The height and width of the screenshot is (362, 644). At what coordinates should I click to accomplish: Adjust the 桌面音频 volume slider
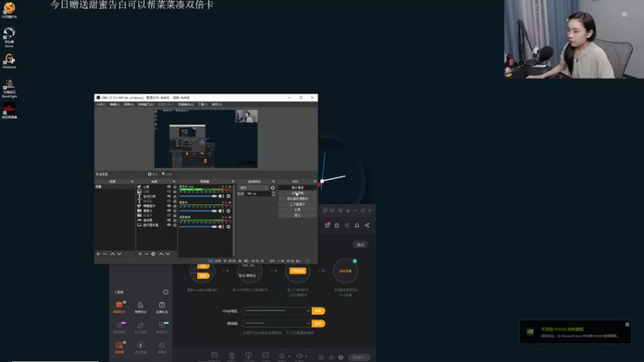tap(198, 227)
